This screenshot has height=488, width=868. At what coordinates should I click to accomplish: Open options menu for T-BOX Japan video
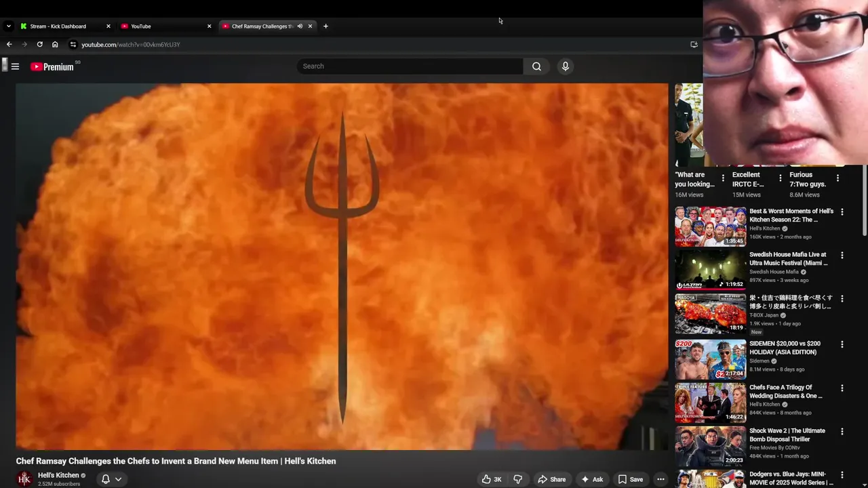[842, 299]
